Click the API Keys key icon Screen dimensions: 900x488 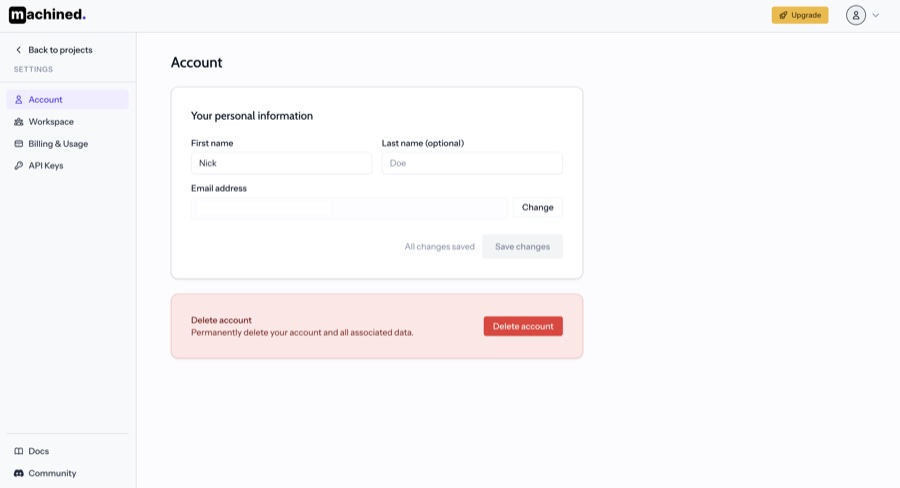(19, 166)
